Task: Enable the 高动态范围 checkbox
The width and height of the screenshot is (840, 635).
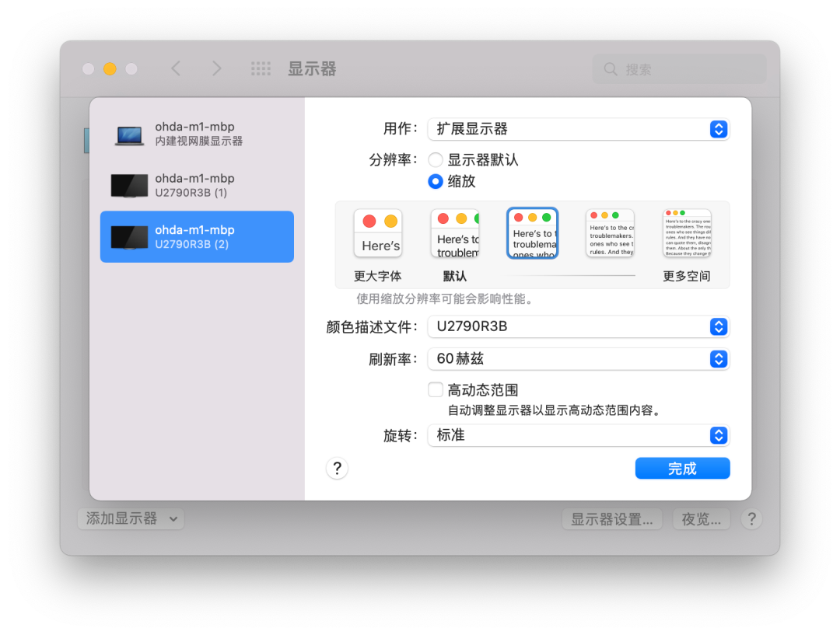Action: 436,389
